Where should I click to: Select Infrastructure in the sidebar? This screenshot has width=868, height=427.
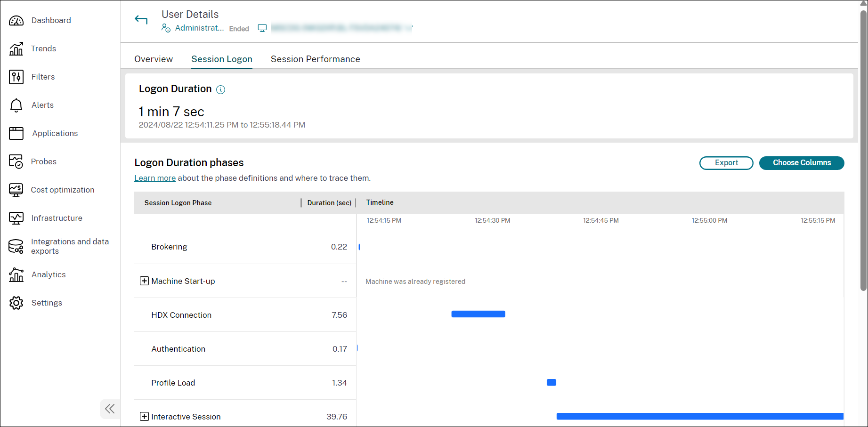57,218
